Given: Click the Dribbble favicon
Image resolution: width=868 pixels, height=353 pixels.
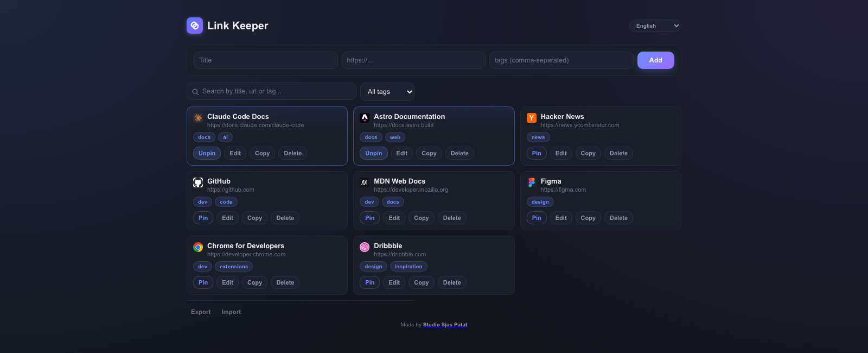Looking at the screenshot, I should (365, 247).
